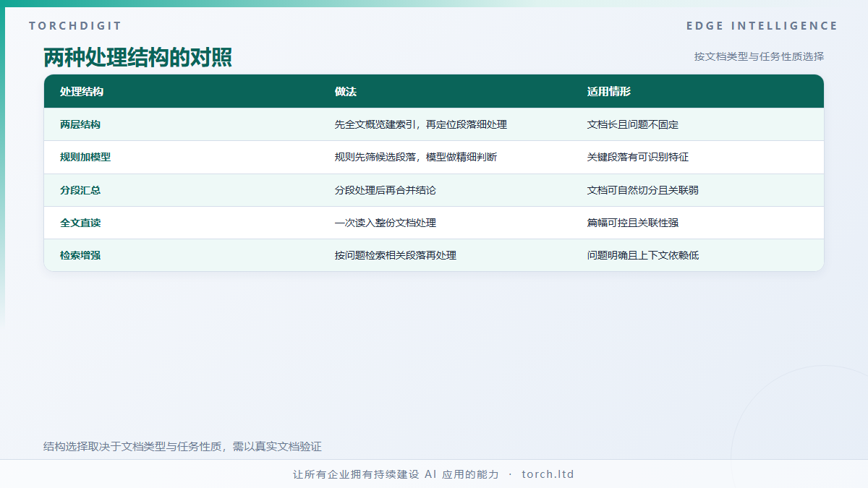868x488 pixels.
Task: Click cell 规则先筛候选段落，模型做精细判断
Action: click(x=415, y=157)
